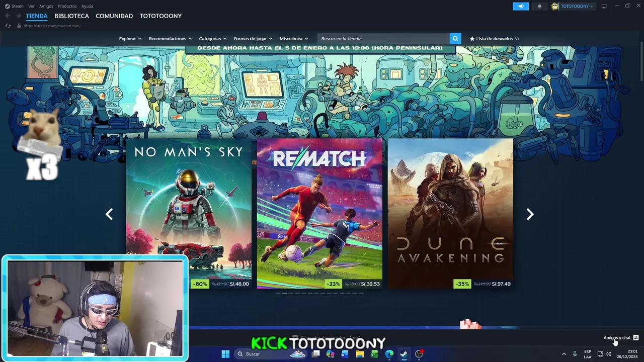The width and height of the screenshot is (644, 362).
Task: Switch to the COMUNIDAD tab
Action: click(114, 16)
